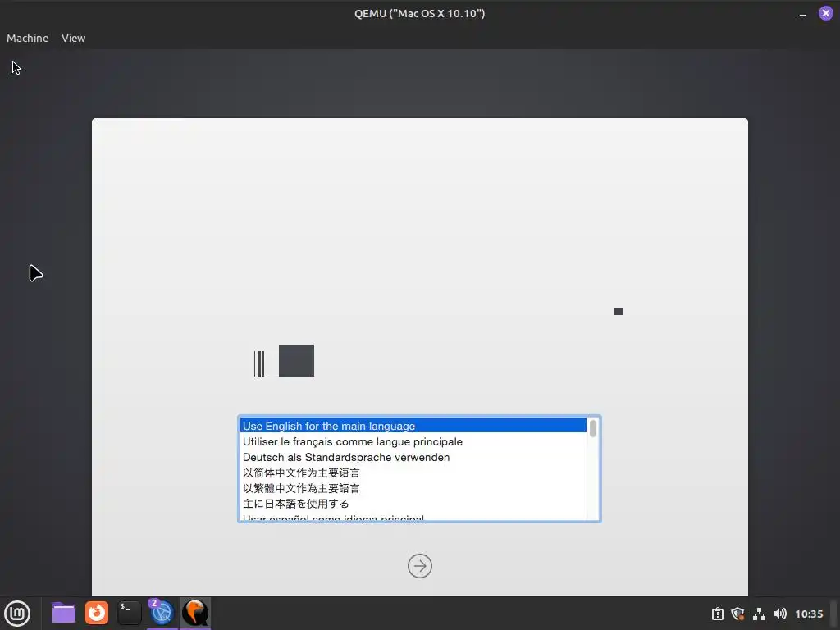Open the clipboard tray icon
The height and width of the screenshot is (630, 840).
click(x=717, y=614)
